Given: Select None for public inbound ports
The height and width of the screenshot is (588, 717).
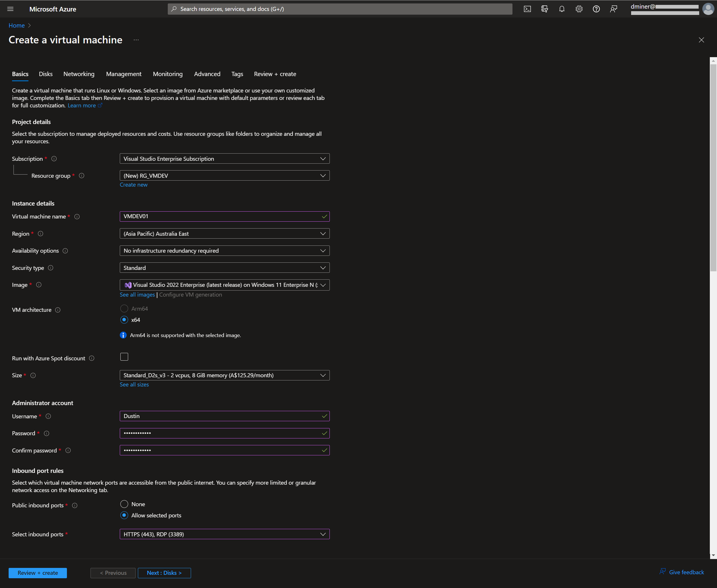Looking at the screenshot, I should click(124, 504).
